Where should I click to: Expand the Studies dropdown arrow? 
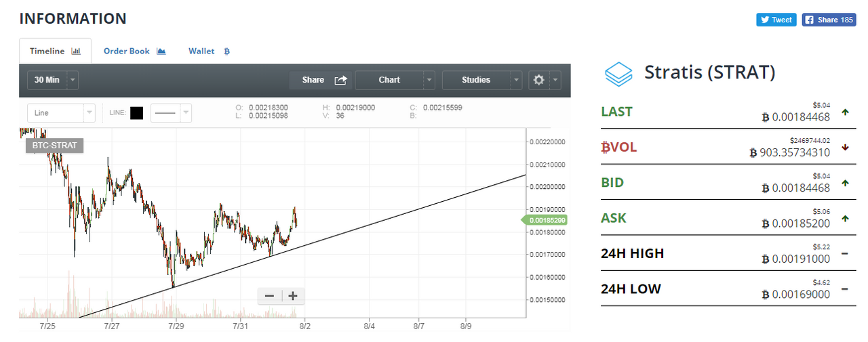click(x=516, y=80)
